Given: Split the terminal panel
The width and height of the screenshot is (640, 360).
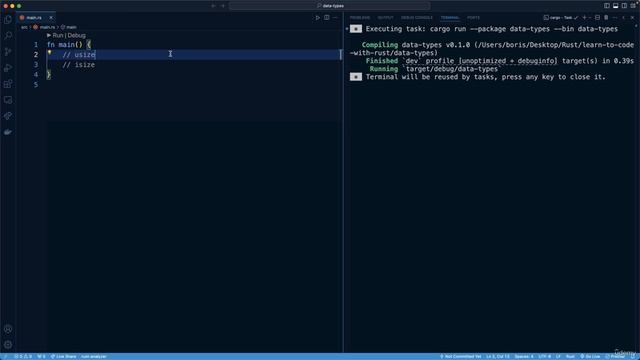Looking at the screenshot, I should click(x=598, y=18).
